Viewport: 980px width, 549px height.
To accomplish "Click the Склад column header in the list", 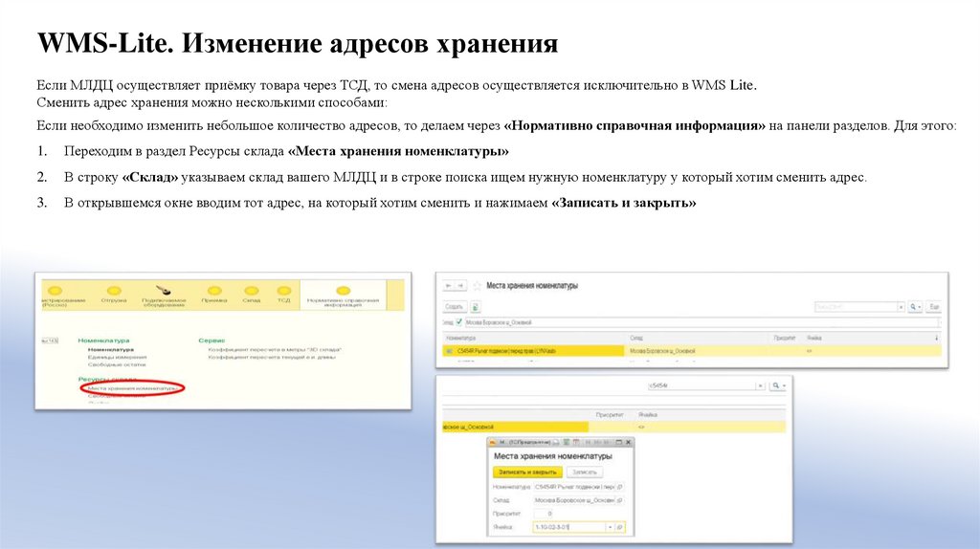I will 636,338.
